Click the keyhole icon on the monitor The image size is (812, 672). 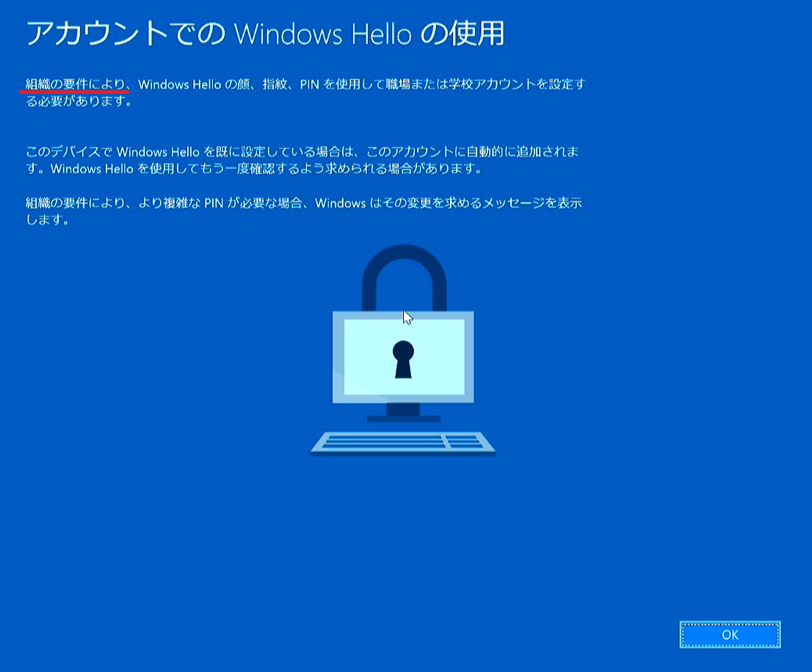coord(403,359)
